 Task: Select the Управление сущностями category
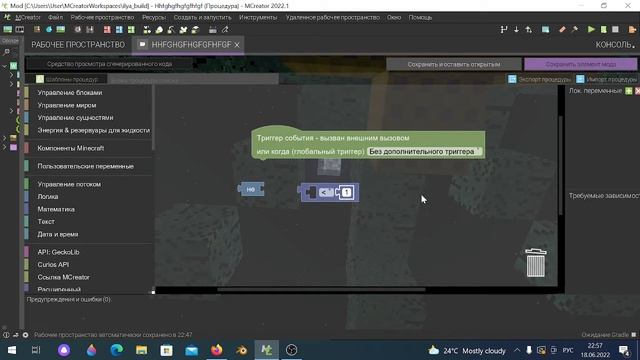click(x=75, y=118)
